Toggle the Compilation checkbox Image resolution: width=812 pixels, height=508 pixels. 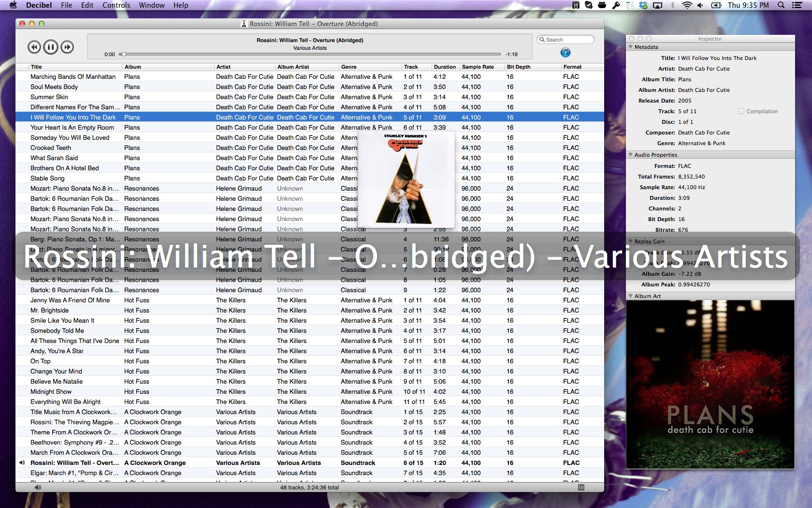(x=741, y=111)
